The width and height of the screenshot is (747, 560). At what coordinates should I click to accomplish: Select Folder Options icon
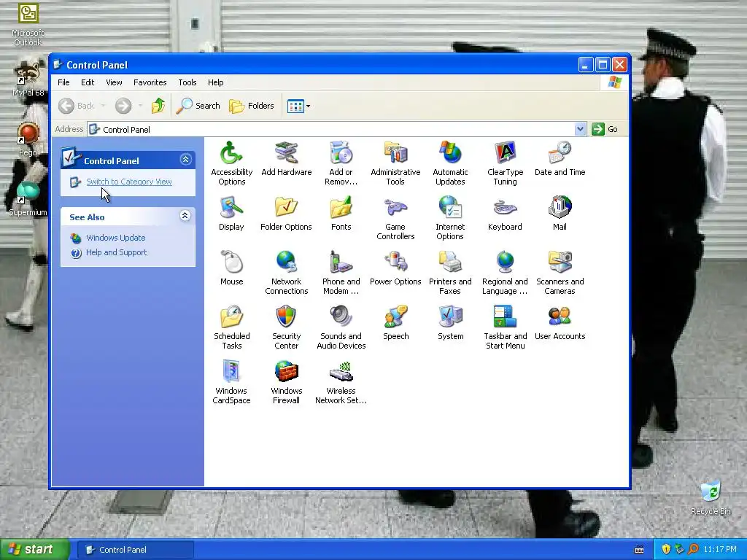286,214
